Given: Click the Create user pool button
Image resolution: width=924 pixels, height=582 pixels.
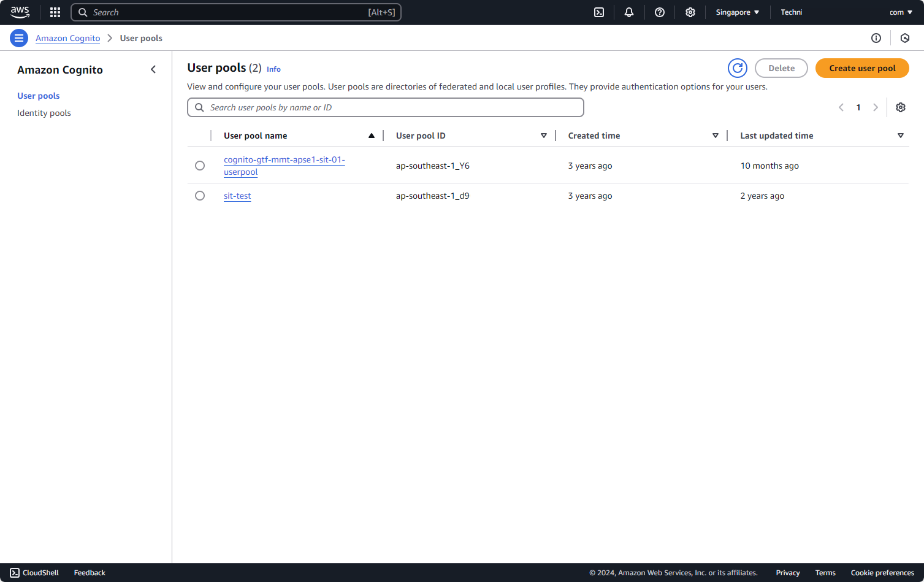Looking at the screenshot, I should click(x=862, y=68).
